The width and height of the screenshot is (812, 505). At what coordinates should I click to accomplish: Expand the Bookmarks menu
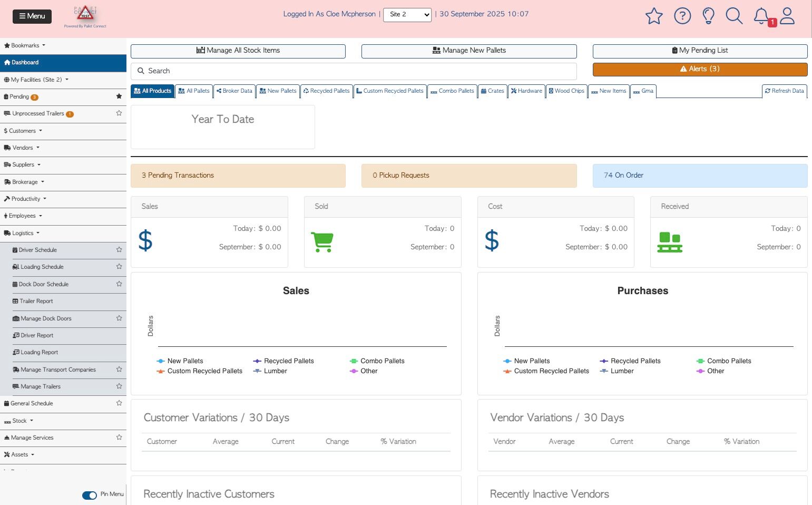(x=63, y=45)
